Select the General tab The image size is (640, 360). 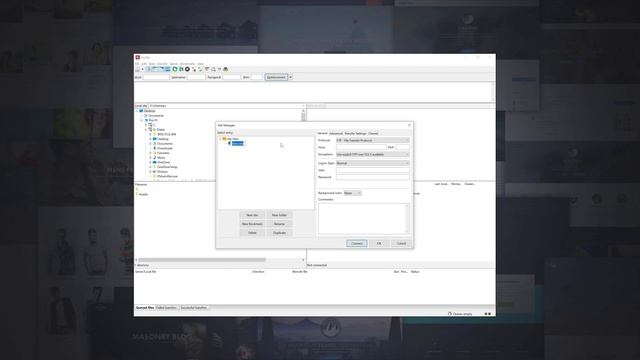322,133
